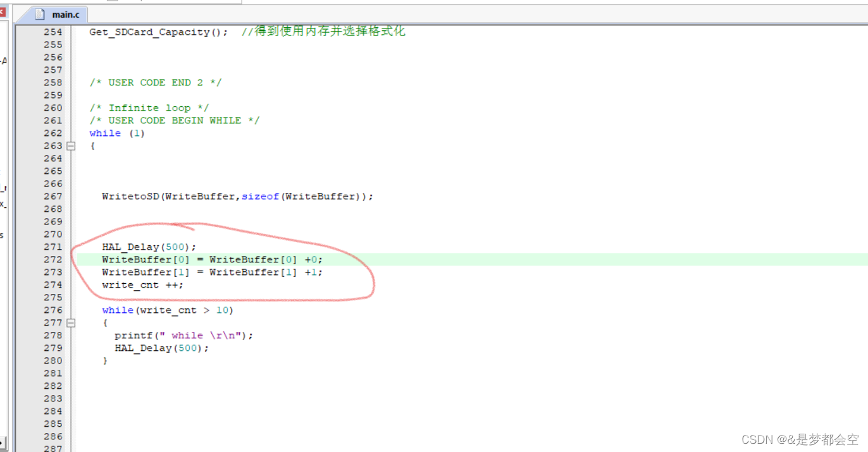Click the closing brace on line 280

pos(105,361)
